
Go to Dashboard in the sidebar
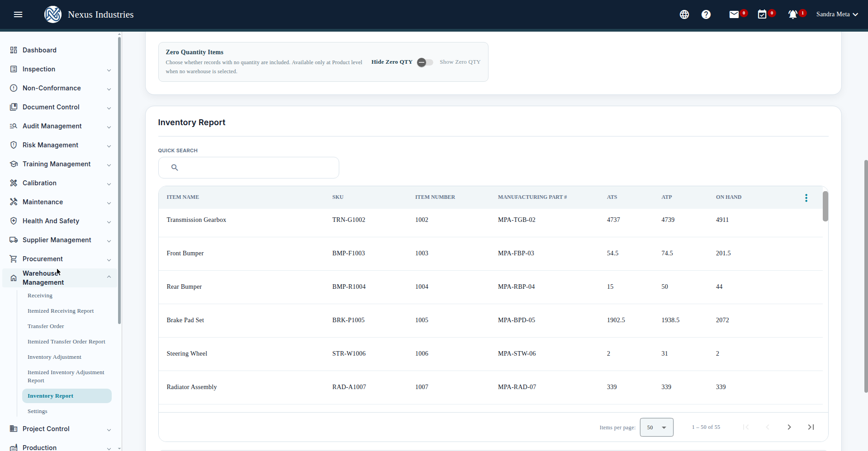coord(60,50)
